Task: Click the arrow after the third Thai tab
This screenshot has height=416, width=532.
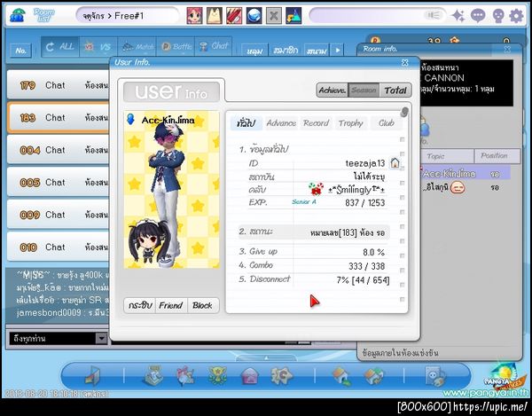Action: [337, 51]
